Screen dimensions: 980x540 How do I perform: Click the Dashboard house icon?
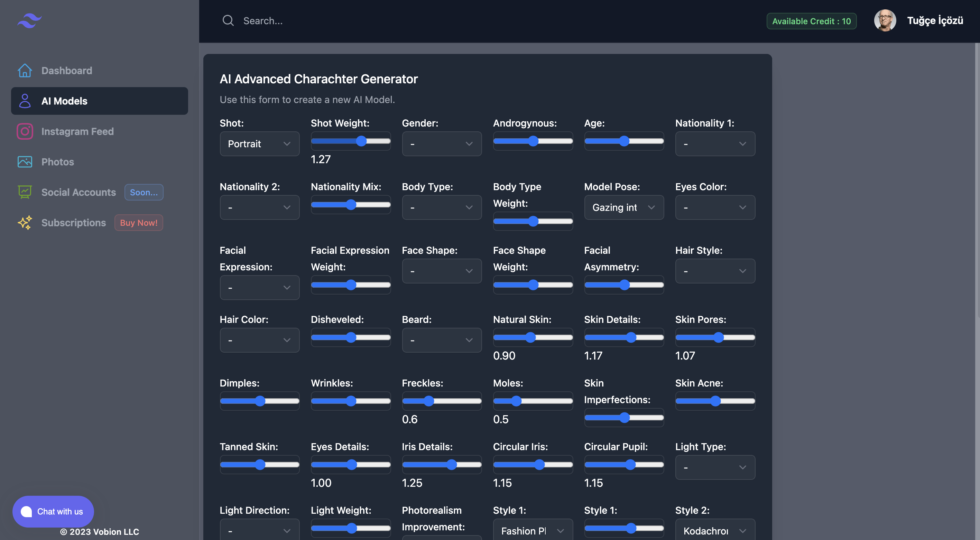pos(25,71)
